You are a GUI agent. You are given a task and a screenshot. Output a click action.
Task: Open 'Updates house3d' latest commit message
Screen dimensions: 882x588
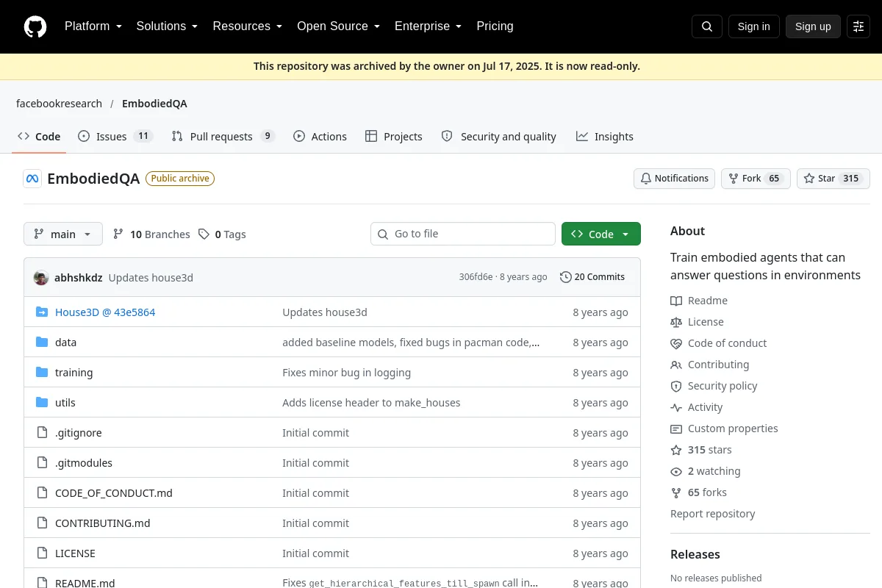pyautogui.click(x=151, y=277)
